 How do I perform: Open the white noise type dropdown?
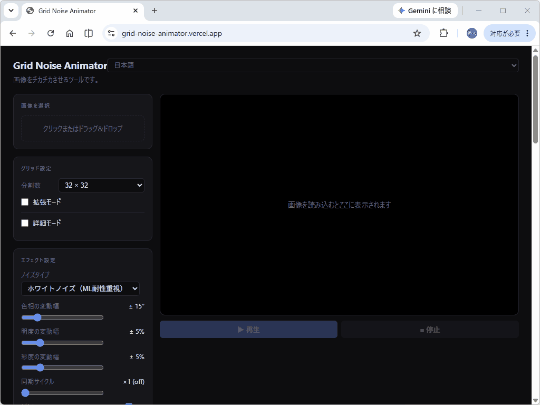click(x=80, y=289)
